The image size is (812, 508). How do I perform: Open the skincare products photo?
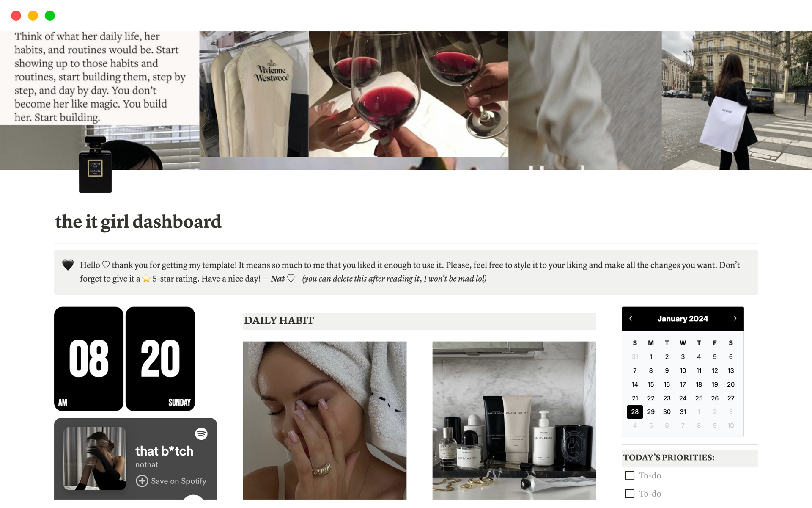click(514, 420)
